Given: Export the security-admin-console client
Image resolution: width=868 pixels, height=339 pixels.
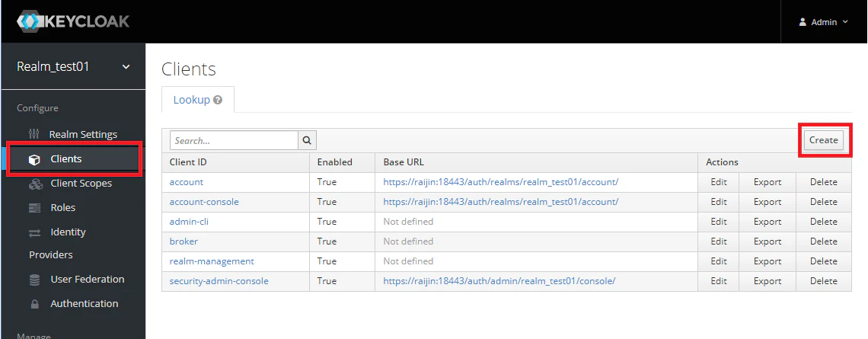Looking at the screenshot, I should 767,281.
